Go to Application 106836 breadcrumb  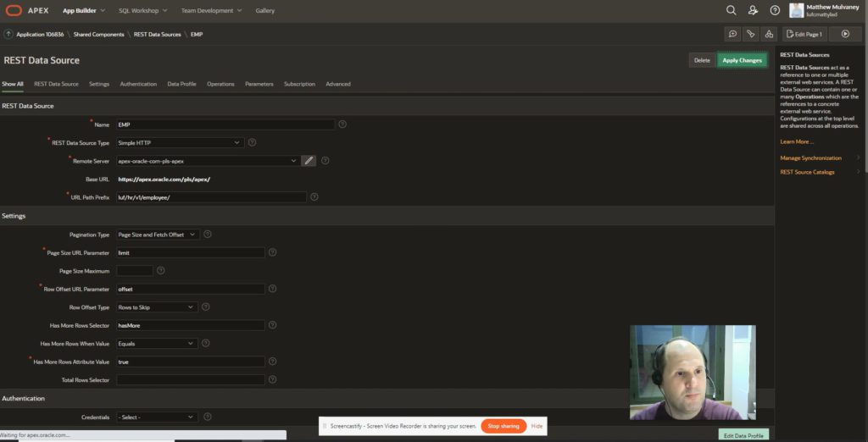pyautogui.click(x=39, y=35)
